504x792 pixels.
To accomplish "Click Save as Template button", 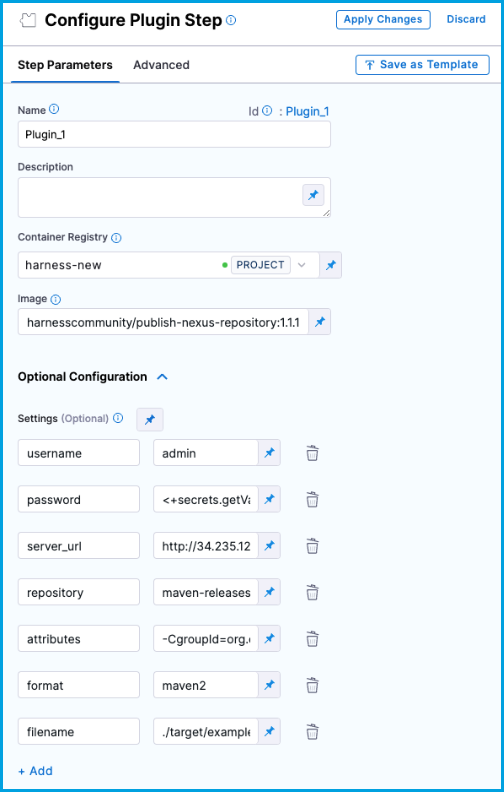I will pos(422,65).
